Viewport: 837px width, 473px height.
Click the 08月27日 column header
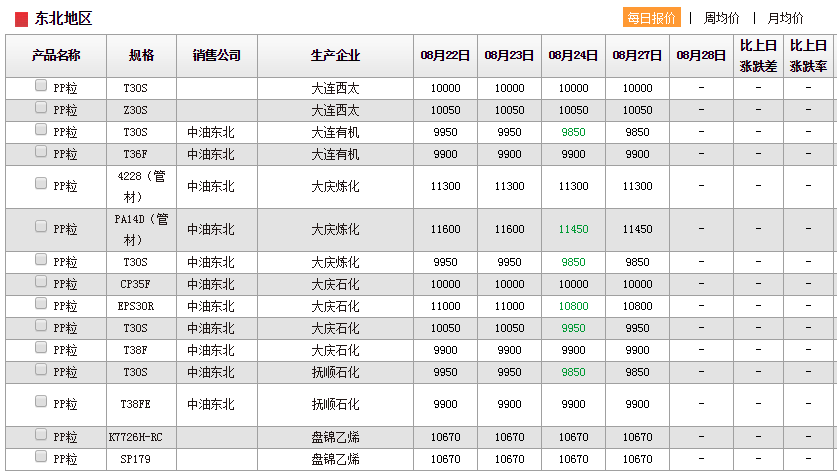[x=637, y=56]
